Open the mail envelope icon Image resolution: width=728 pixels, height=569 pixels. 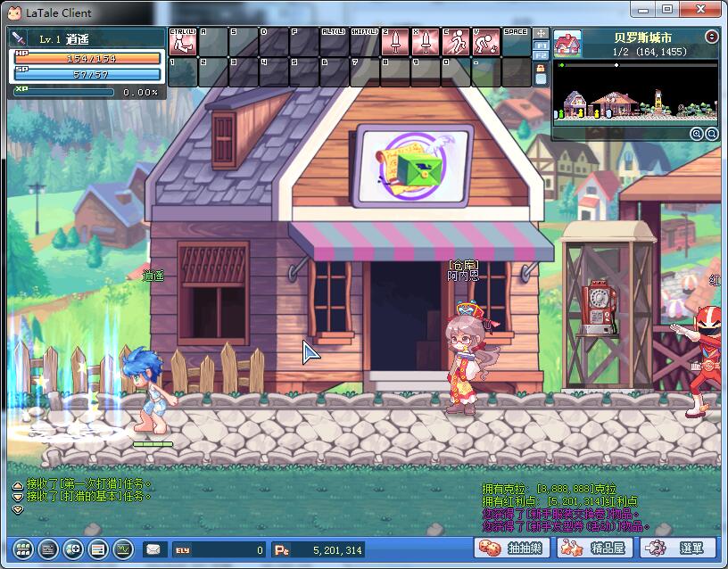click(x=153, y=549)
